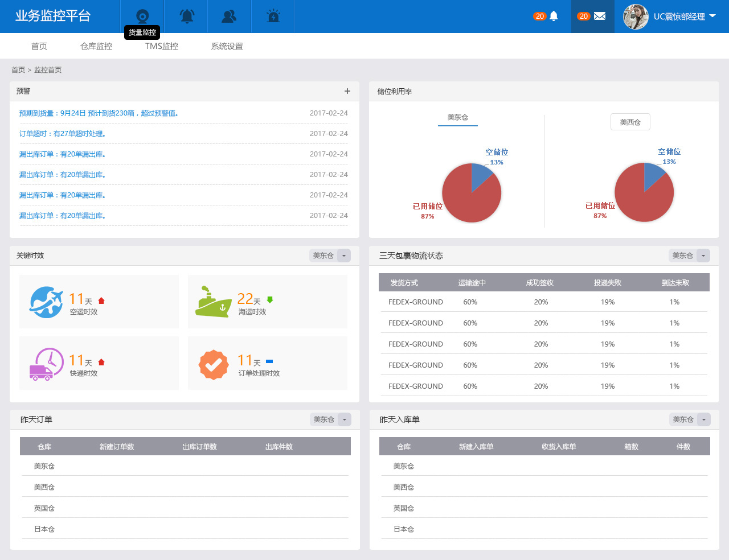Click the sea freight ship icon
This screenshot has height=560, width=729.
pyautogui.click(x=213, y=302)
